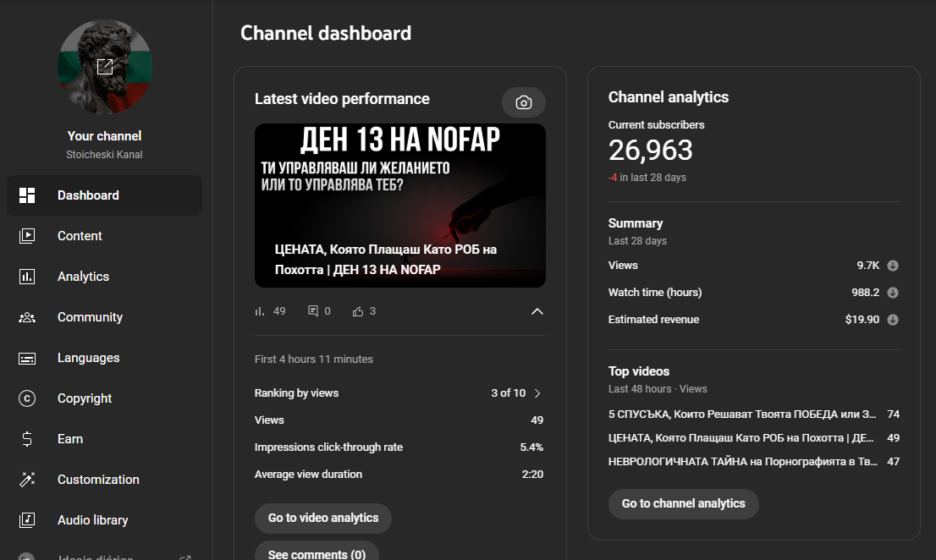Go to the Content section
This screenshot has height=560, width=936.
(x=104, y=235)
